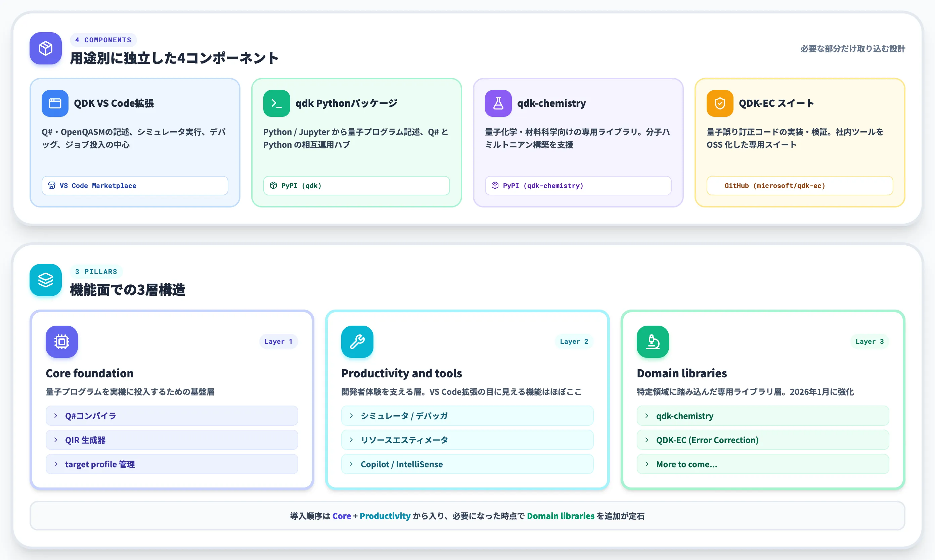Select the QIR 生成器 item label
The width and height of the screenshot is (935, 560).
[85, 440]
